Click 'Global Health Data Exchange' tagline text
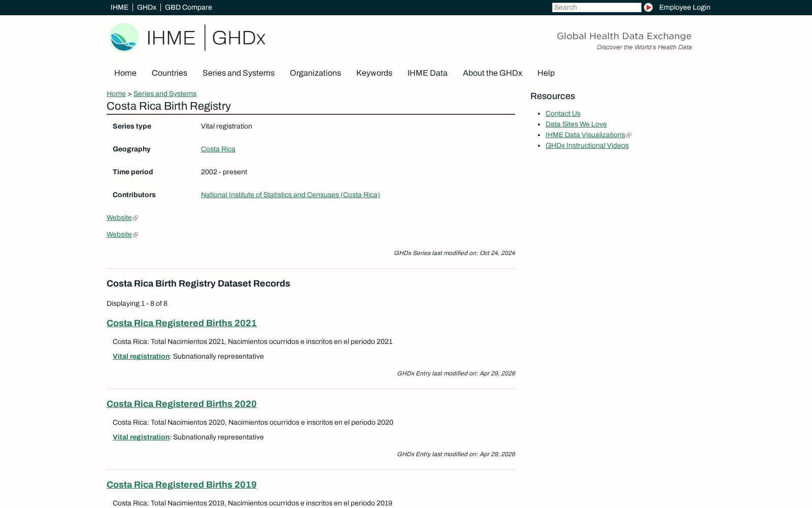Viewport: 812px width, 508px height. [x=624, y=36]
